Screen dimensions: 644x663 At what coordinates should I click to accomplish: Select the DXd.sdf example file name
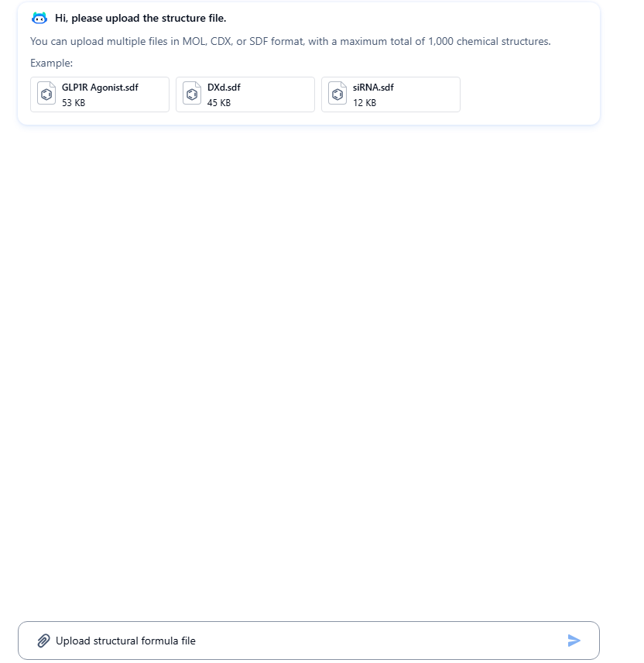point(224,88)
